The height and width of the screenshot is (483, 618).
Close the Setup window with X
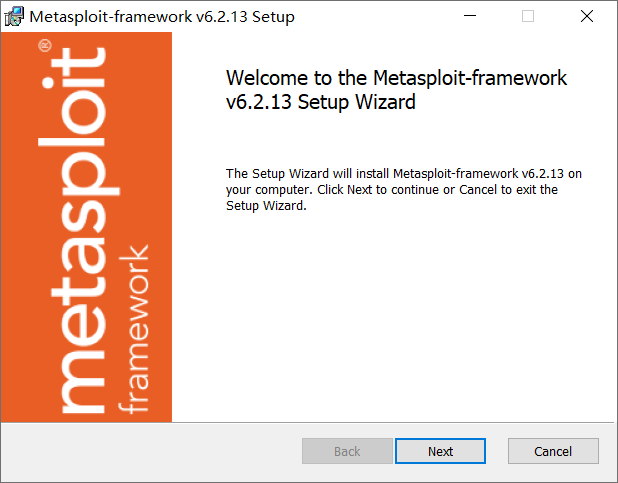pos(587,16)
